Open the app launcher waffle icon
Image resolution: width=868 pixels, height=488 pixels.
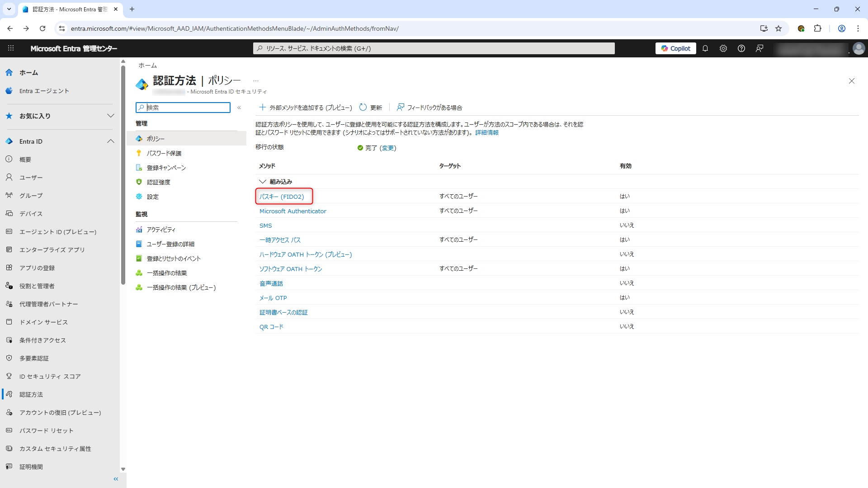click(x=11, y=48)
